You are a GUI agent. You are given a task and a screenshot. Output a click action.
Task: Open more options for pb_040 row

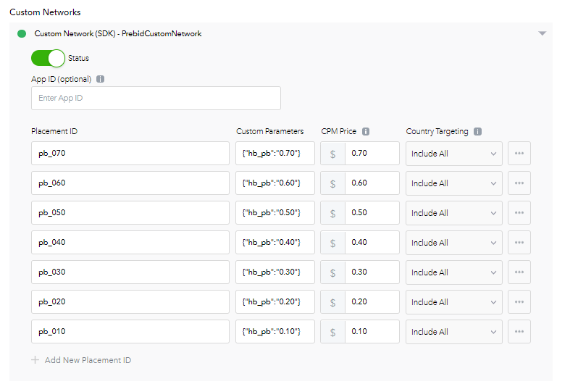point(519,243)
